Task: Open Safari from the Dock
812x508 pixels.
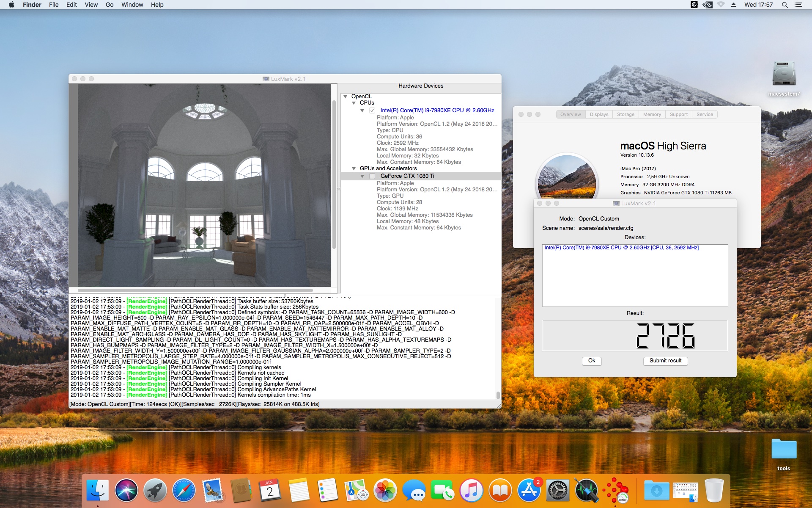Action: pyautogui.click(x=184, y=490)
